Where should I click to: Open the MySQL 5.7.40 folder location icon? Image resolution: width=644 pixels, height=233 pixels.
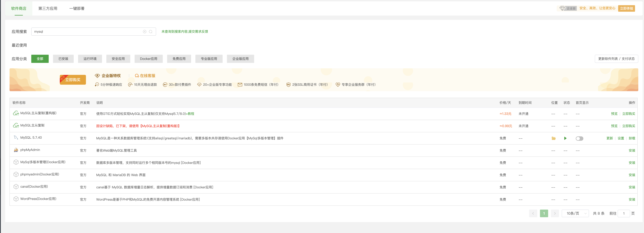click(x=553, y=138)
